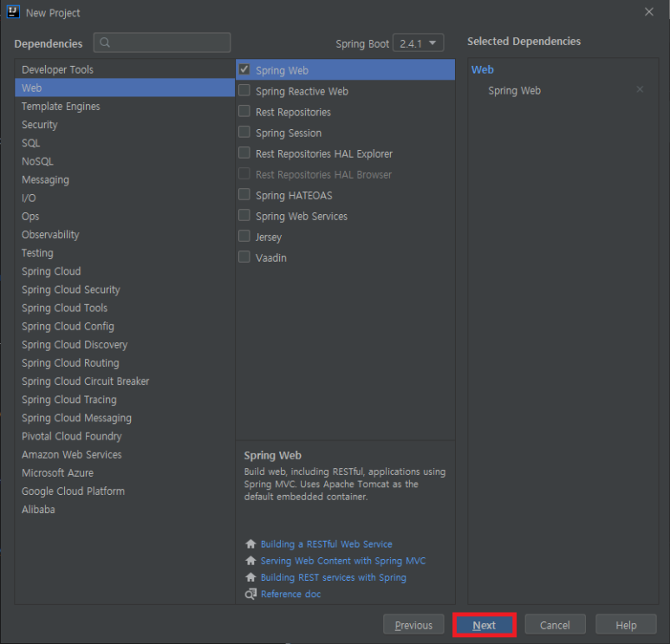Select Developer Tools category
Screen dimensions: 670x644
click(x=125, y=69)
